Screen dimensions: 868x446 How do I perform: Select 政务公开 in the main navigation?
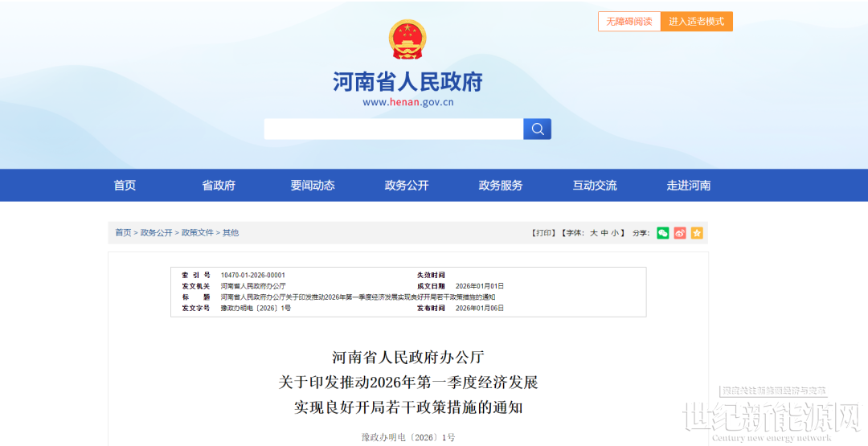coord(407,186)
